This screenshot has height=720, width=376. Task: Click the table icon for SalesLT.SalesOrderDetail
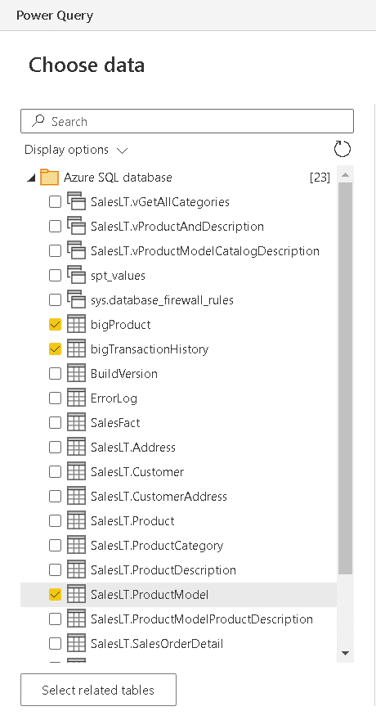coord(76,644)
